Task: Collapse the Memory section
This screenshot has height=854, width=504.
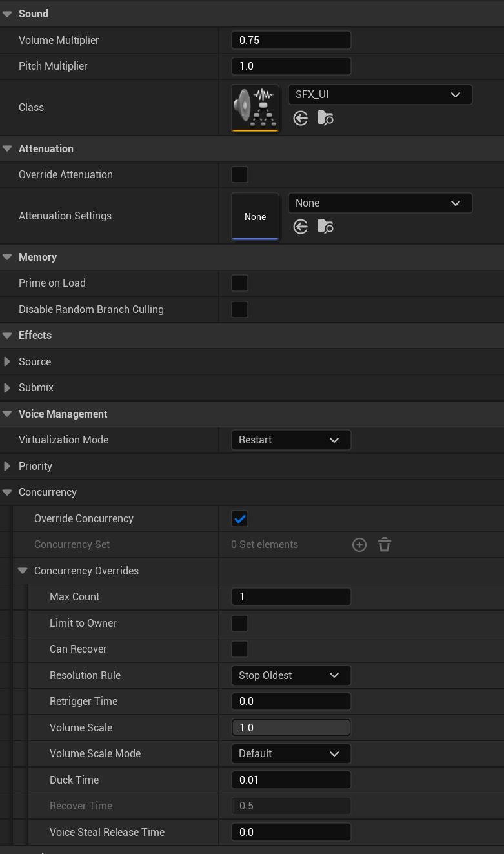Action: [x=7, y=257]
